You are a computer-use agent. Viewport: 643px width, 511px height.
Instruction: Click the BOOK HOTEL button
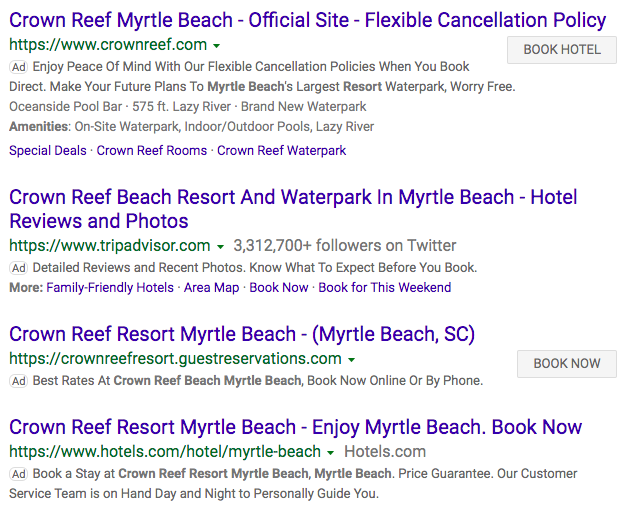(x=562, y=50)
